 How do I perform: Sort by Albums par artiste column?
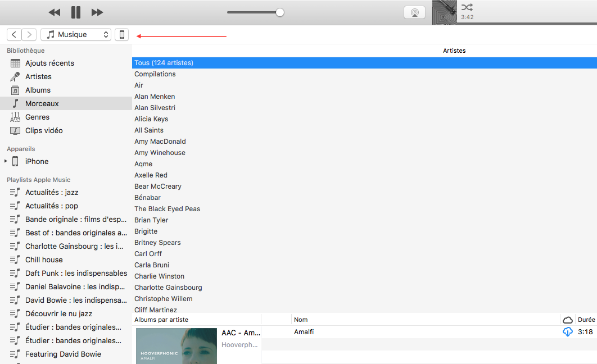coord(196,320)
